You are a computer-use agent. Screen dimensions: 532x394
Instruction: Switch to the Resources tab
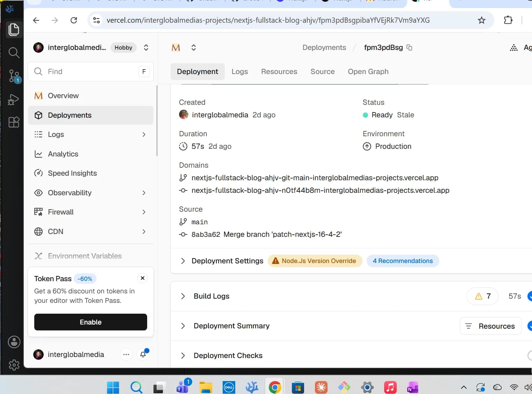(279, 72)
